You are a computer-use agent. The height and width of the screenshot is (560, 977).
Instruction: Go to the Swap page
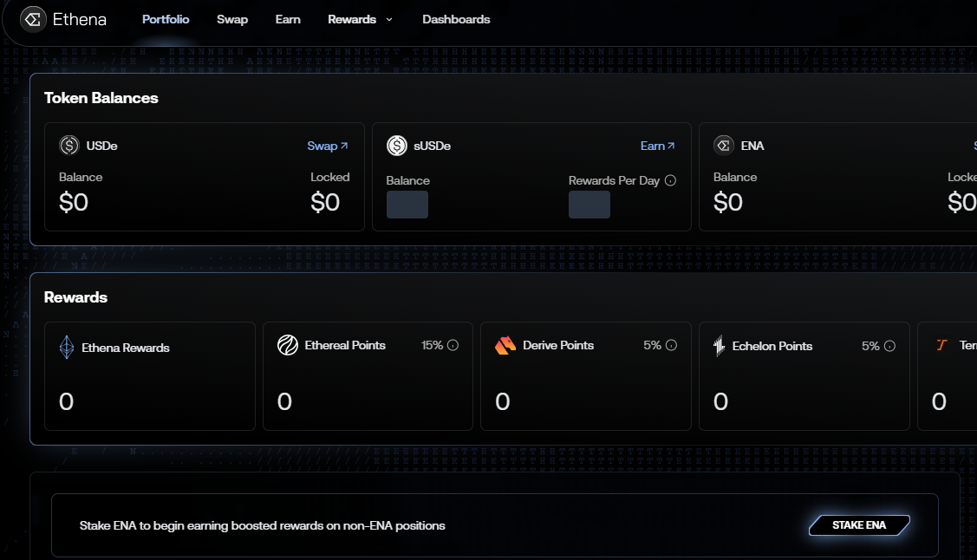[232, 19]
